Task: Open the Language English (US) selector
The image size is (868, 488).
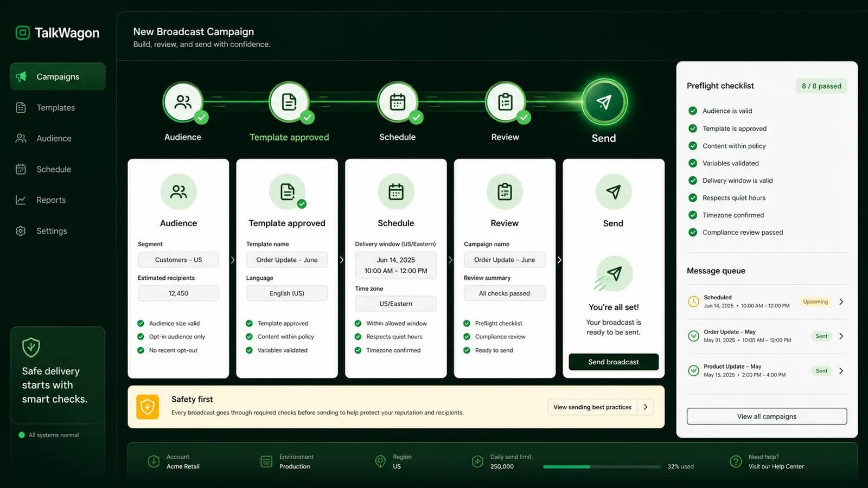Action: click(287, 293)
